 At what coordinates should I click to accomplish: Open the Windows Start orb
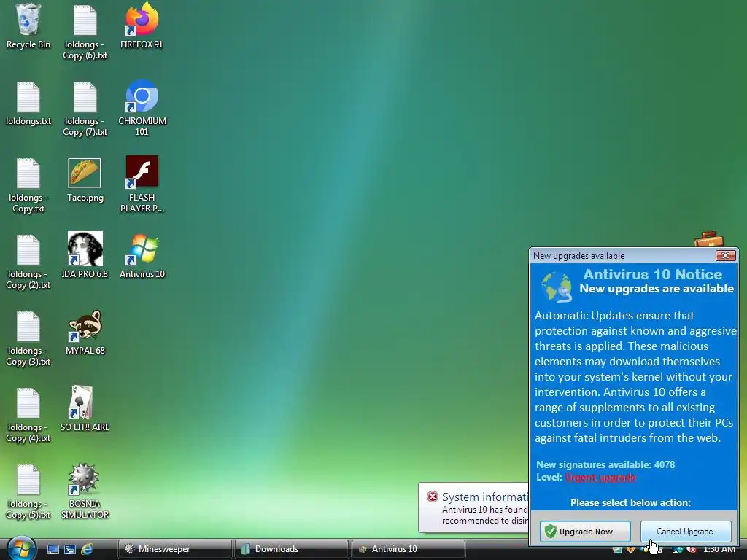(21, 548)
